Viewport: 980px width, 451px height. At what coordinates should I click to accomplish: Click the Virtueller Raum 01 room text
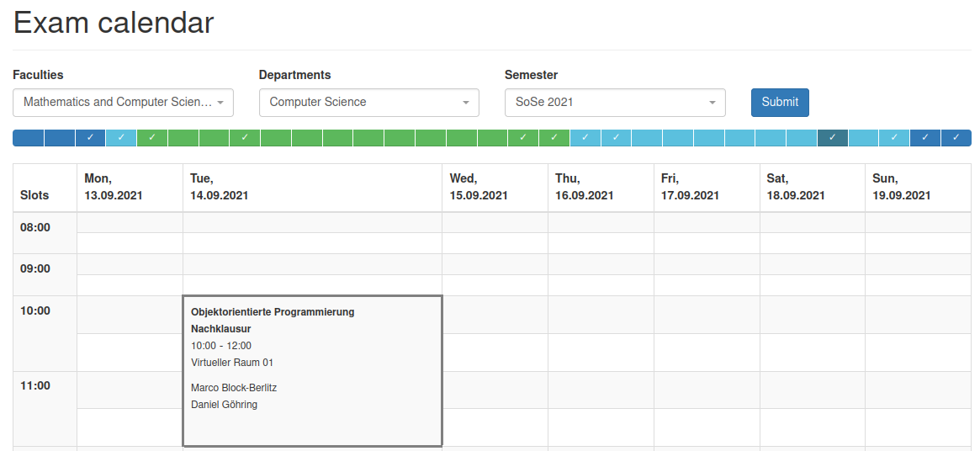pyautogui.click(x=232, y=362)
